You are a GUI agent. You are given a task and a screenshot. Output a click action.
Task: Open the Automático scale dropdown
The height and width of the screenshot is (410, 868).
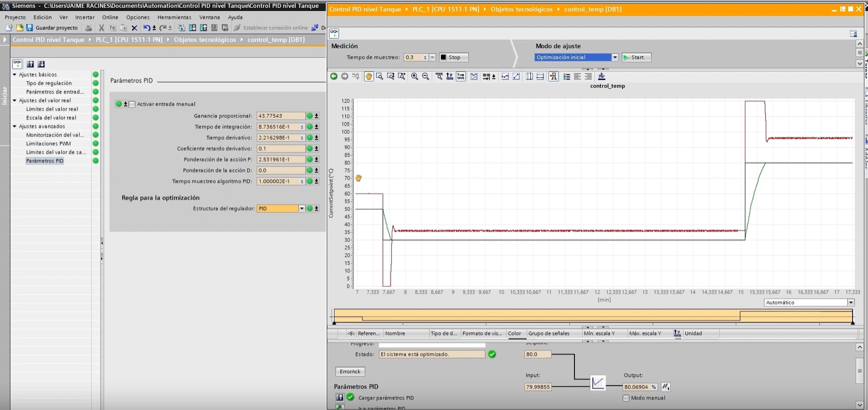pyautogui.click(x=851, y=303)
